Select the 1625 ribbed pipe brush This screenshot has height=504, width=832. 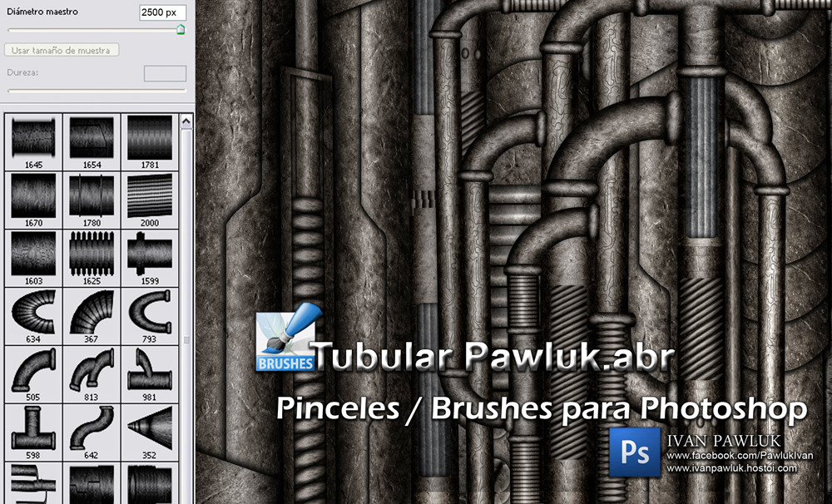[92, 259]
